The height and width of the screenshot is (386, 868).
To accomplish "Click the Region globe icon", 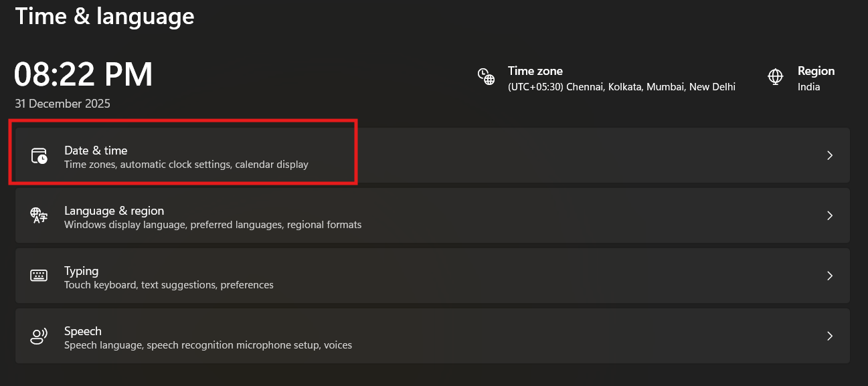I will pyautogui.click(x=776, y=77).
